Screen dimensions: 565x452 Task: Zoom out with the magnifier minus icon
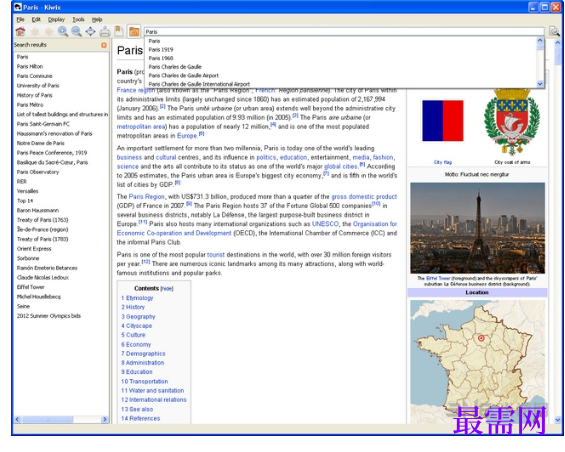(x=76, y=32)
